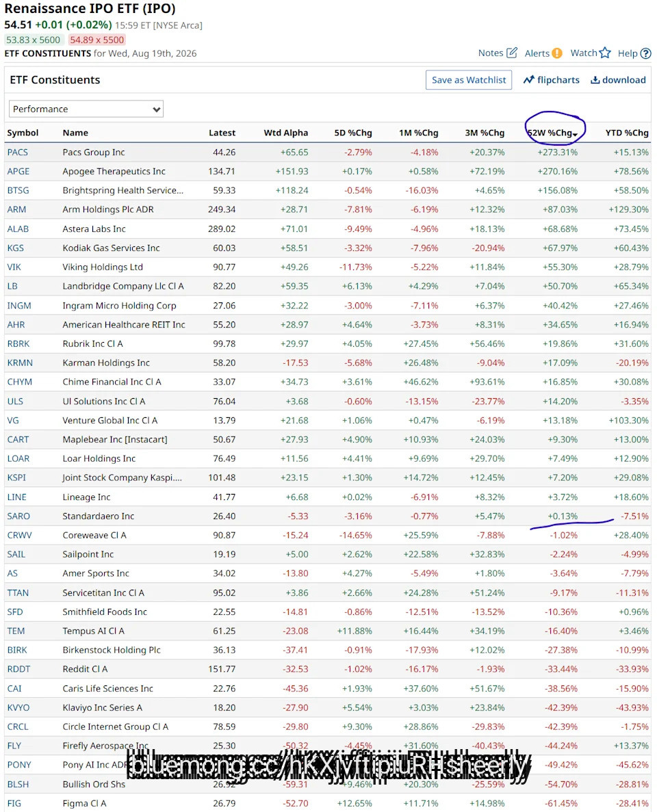Open the ARM ticker link

(16, 209)
